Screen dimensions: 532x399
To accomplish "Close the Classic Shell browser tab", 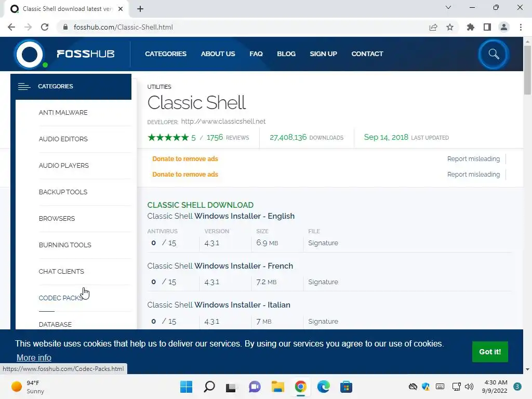I will 121,9.
